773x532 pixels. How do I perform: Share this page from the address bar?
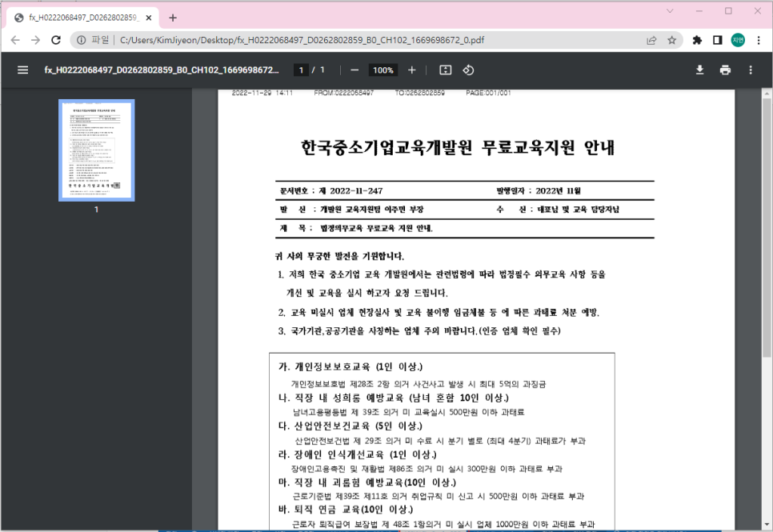click(x=651, y=41)
